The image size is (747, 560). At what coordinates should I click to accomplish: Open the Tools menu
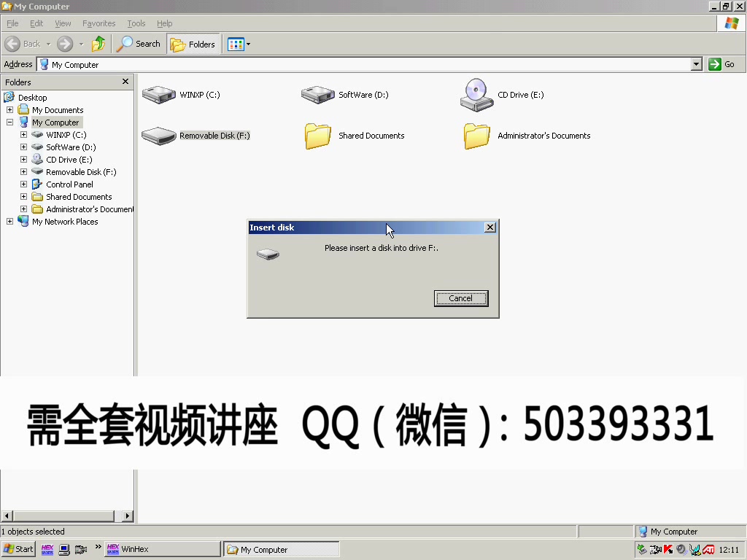tap(136, 23)
